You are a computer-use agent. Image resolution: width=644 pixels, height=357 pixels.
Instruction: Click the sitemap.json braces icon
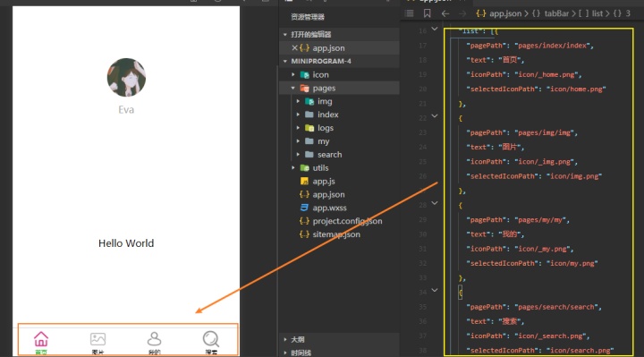click(x=304, y=234)
